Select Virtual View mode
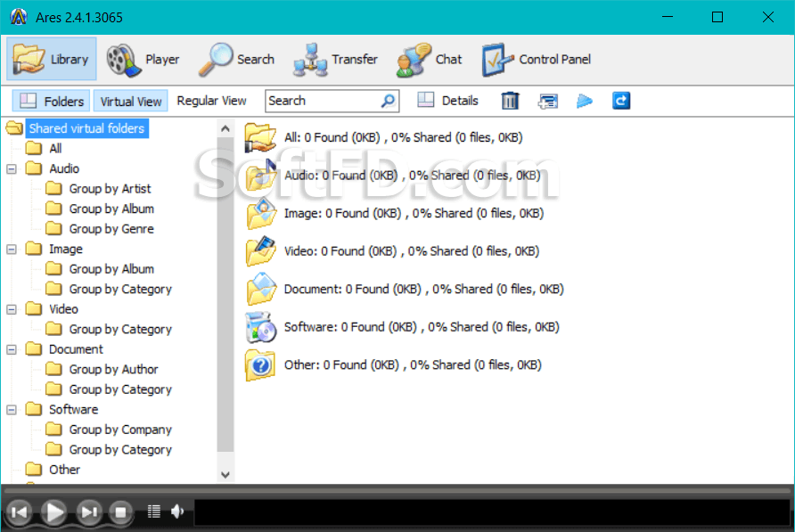795x532 pixels. coord(131,102)
